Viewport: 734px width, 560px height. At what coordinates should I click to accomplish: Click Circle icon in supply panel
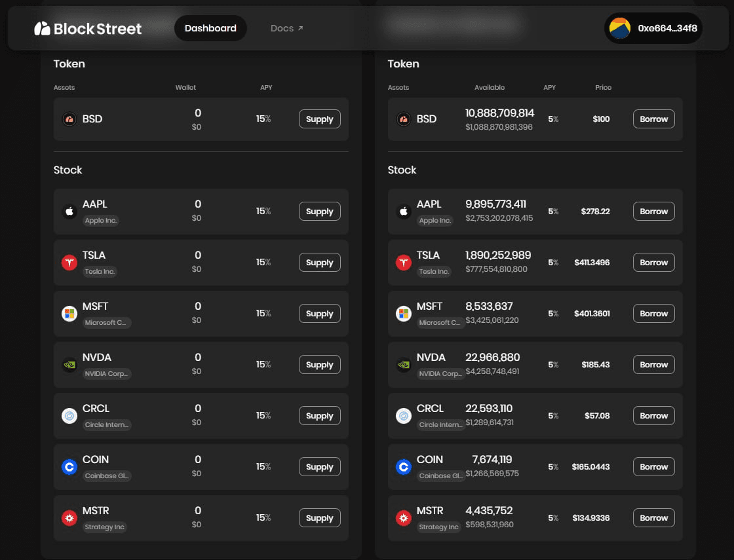point(69,415)
